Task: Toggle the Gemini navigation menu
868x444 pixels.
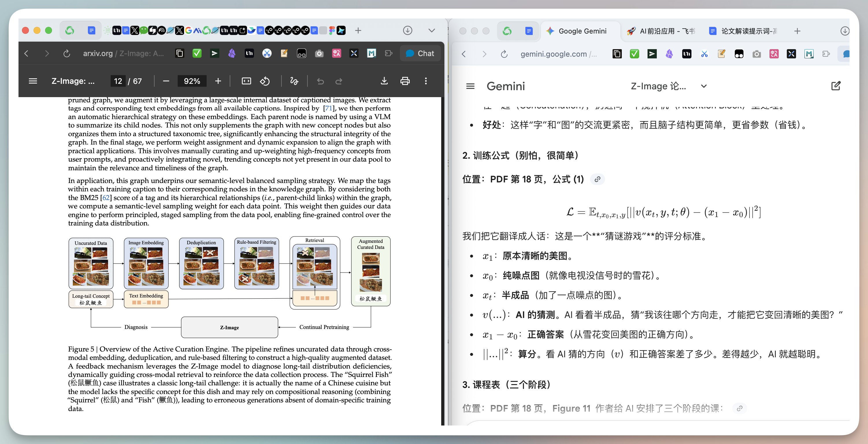Action: click(x=470, y=86)
